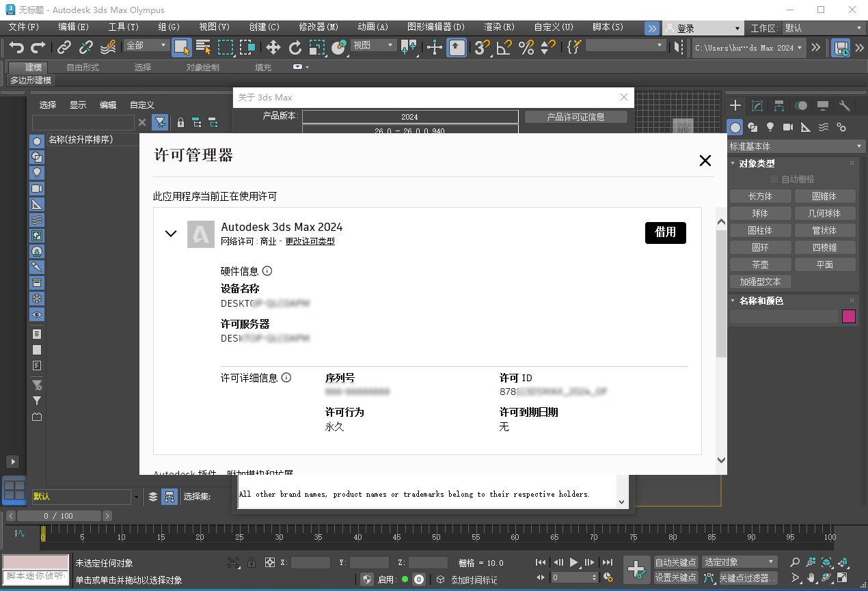Create a 长方体 box primitive
Viewport: 868px width, 591px height.
(x=760, y=196)
